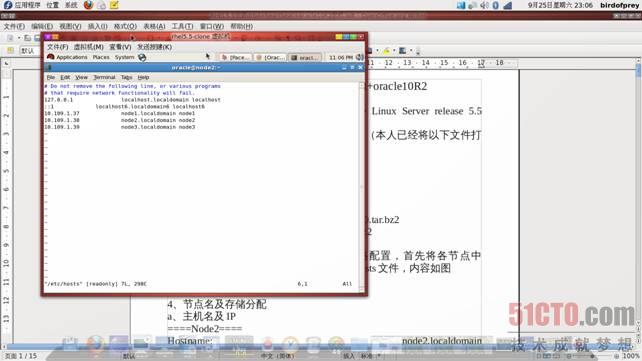Open the sticky notes icon in top panel
The image size is (642, 361).
(114, 5)
